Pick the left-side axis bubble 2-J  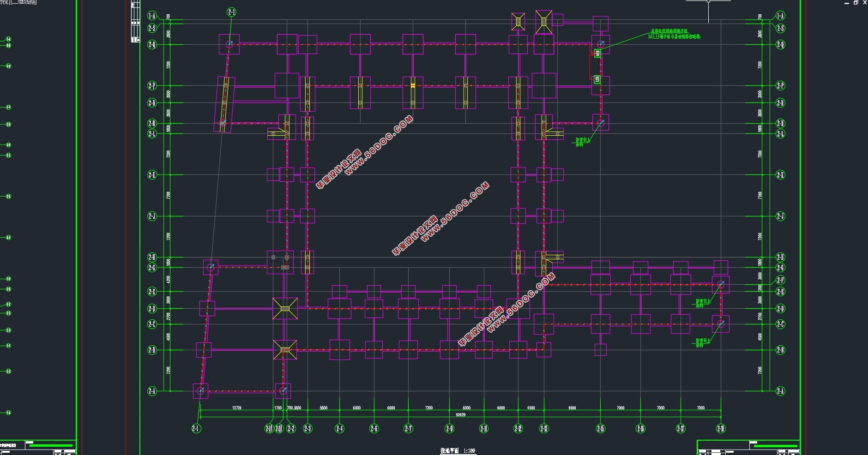click(x=152, y=216)
